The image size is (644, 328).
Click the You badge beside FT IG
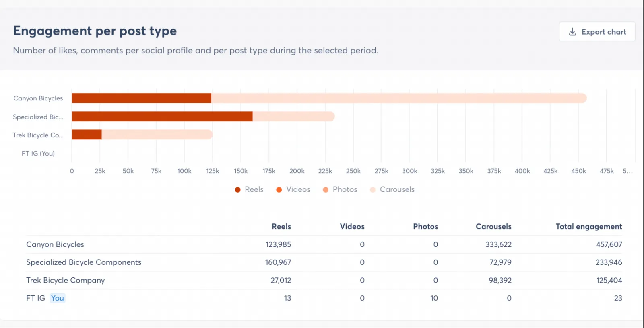(x=57, y=298)
